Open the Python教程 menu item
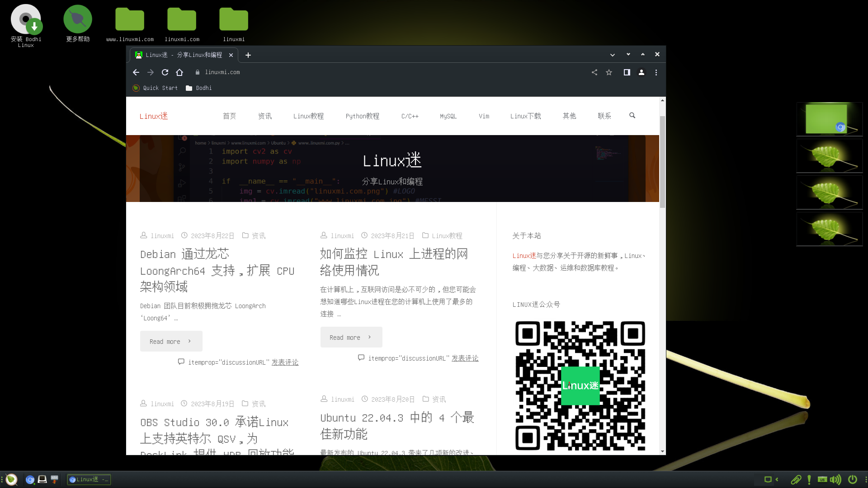Image resolution: width=868 pixels, height=488 pixels. point(363,116)
